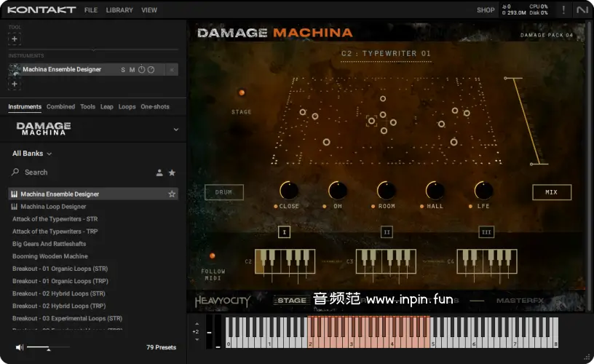
Task: Solo the Machina Ensemble Designer instrument
Action: point(123,70)
